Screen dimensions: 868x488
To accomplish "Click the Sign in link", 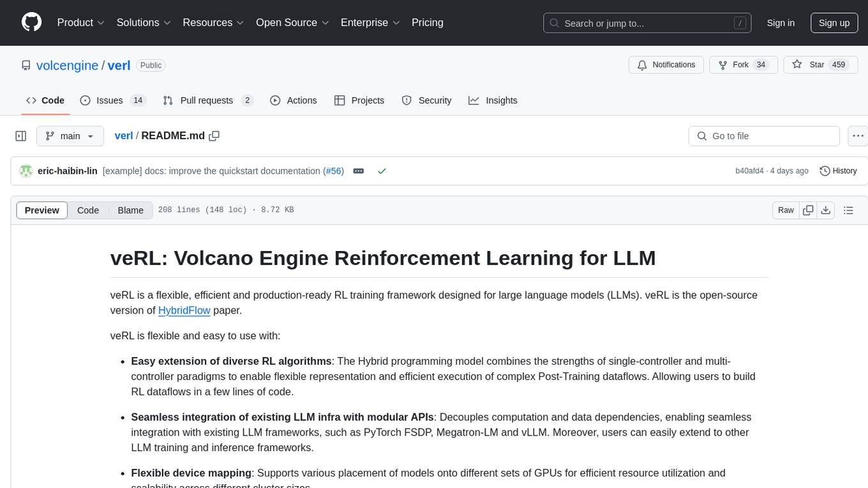I will coord(781,23).
